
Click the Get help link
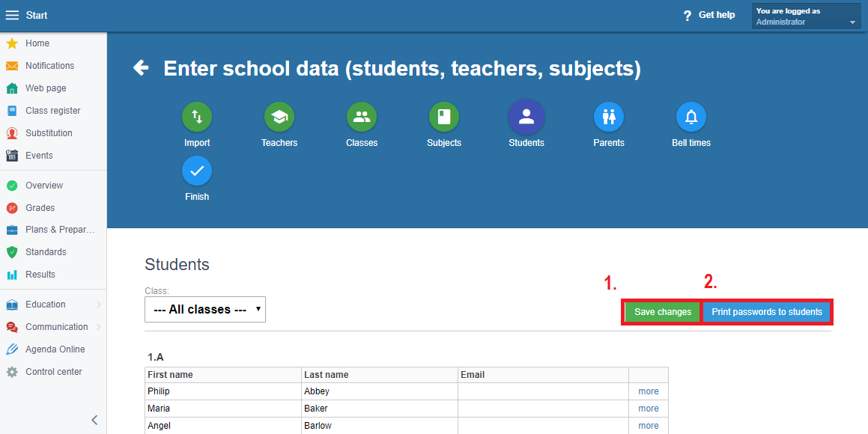(716, 15)
